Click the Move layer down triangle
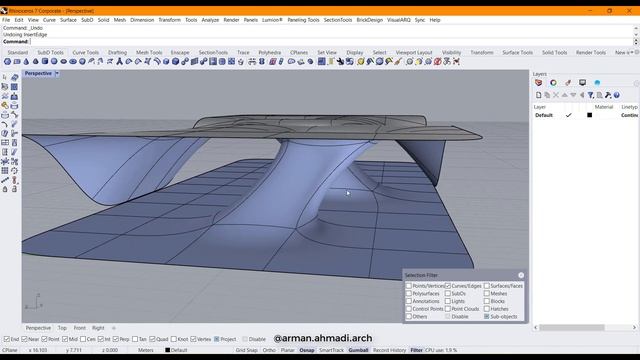Viewport: 640px width, 360px height. pos(573,95)
